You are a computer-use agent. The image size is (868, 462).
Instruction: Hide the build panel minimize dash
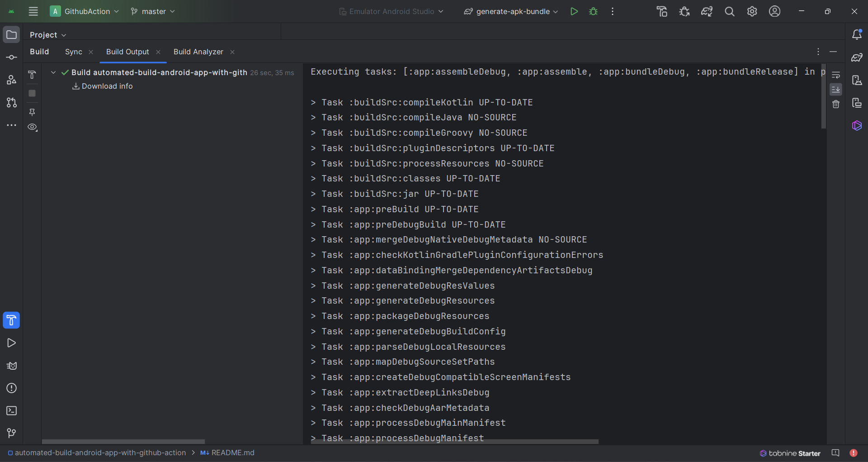pos(833,52)
